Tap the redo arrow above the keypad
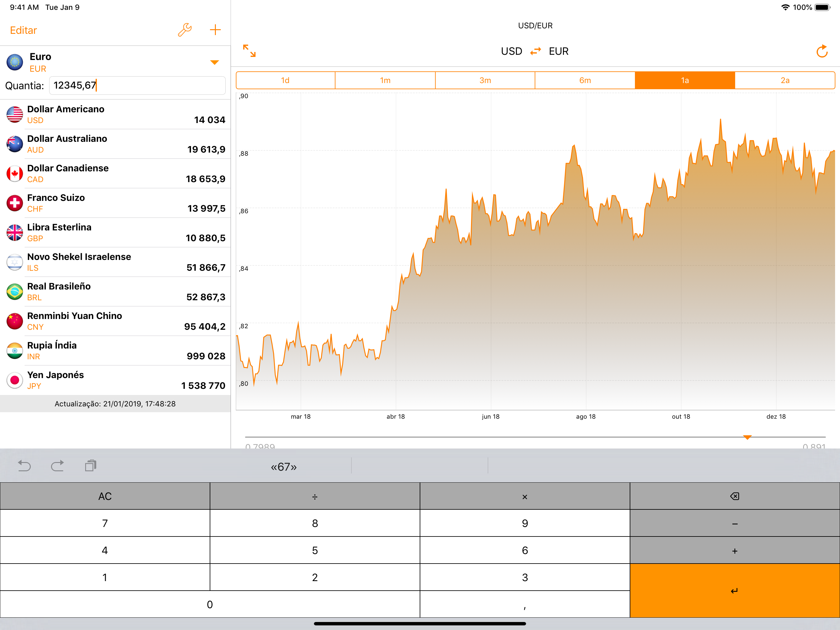840x630 pixels. tap(57, 465)
